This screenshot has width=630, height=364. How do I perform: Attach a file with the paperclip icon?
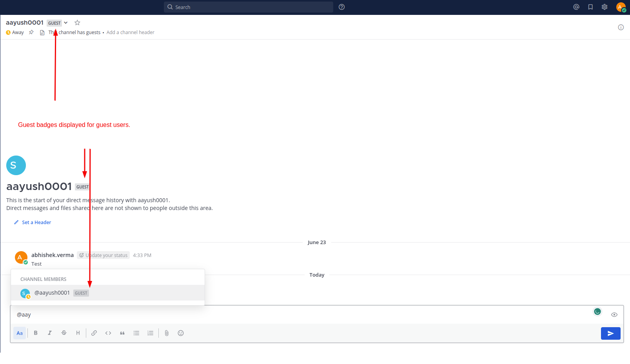coord(166,333)
